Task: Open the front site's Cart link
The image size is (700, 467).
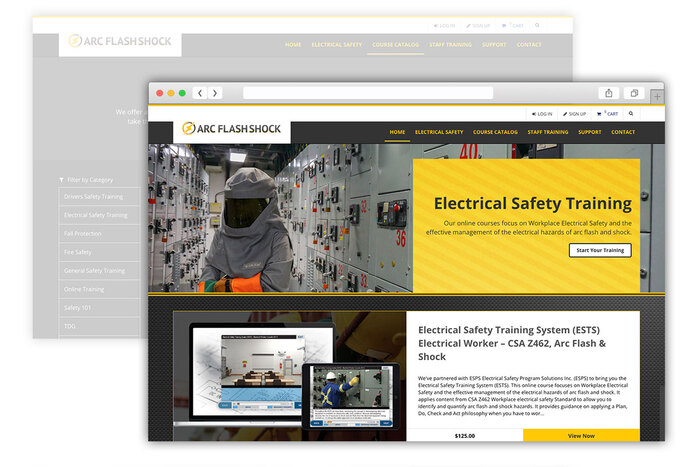Action: [608, 113]
